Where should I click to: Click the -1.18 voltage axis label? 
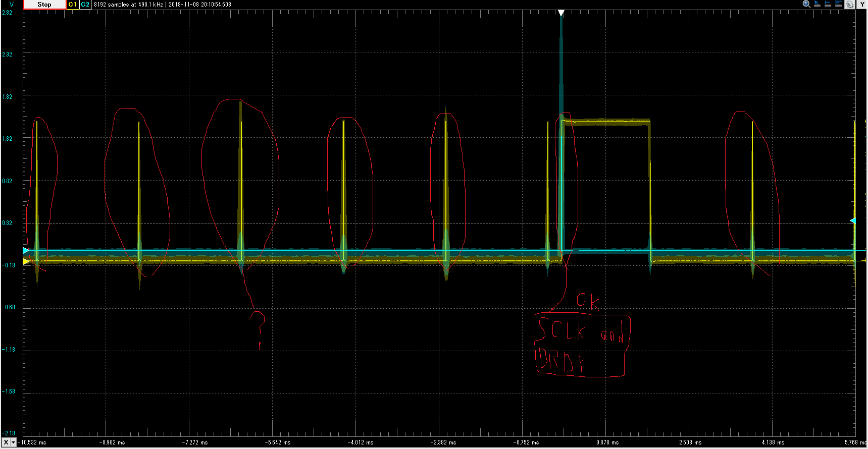tap(8, 350)
